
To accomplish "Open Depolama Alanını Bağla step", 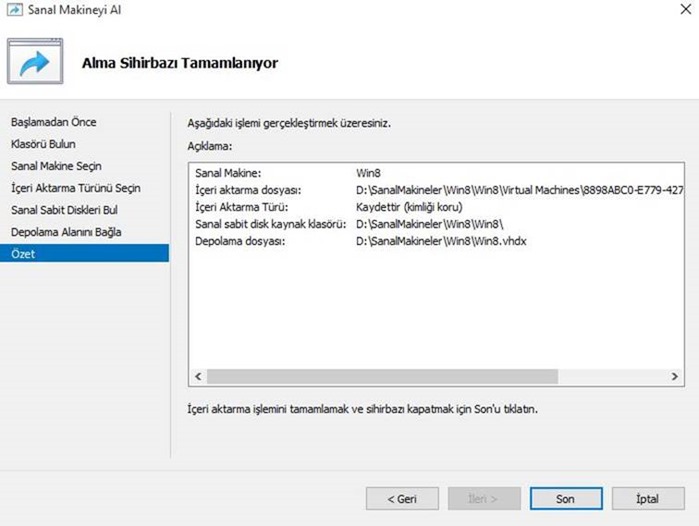I will (66, 232).
